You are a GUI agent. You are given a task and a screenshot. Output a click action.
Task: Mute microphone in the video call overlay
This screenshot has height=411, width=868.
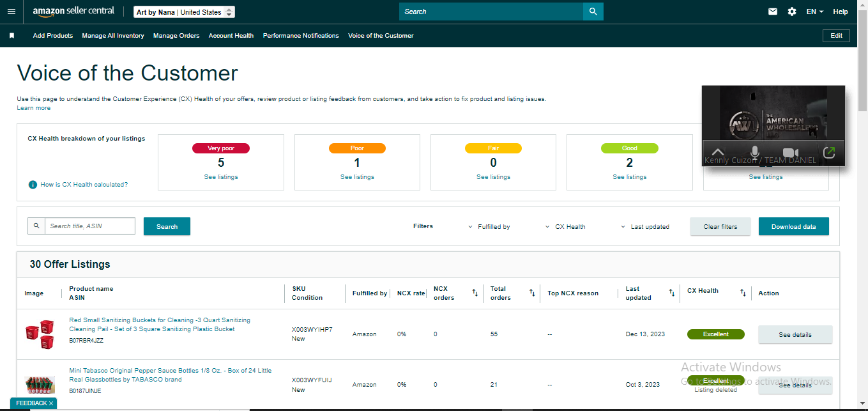(755, 153)
